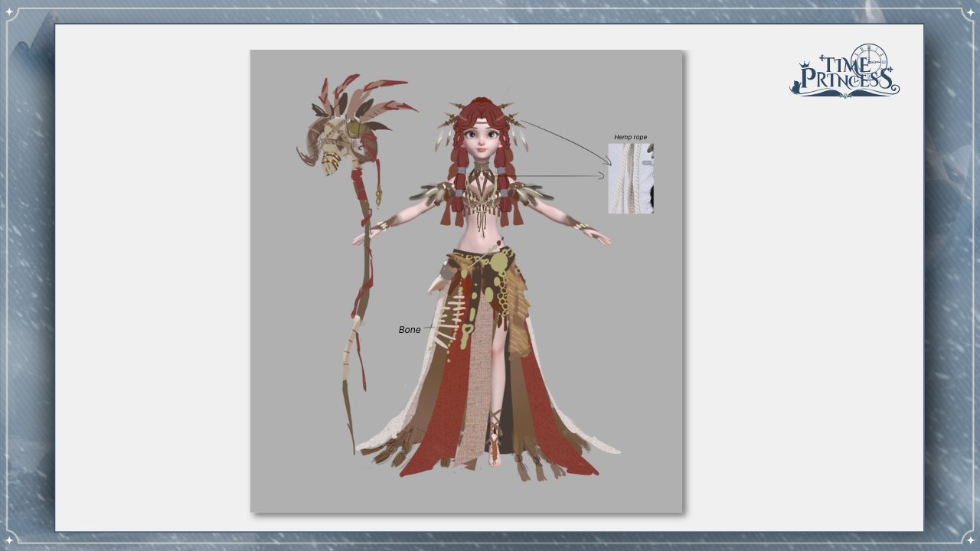Viewport: 980px width, 551px height.
Task: Click the "Hemp rope" caption text
Action: point(630,137)
